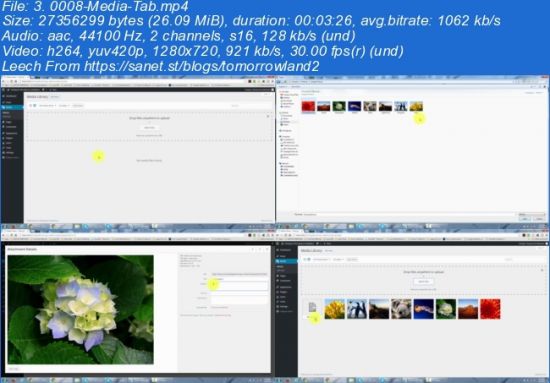Open Appearance in top-left frame sidebar

[x=12, y=133]
